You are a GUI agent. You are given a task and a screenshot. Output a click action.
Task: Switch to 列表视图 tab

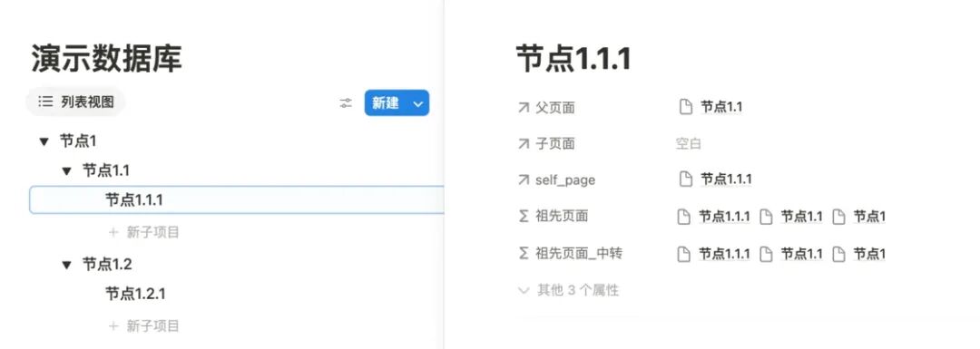pyautogui.click(x=75, y=102)
